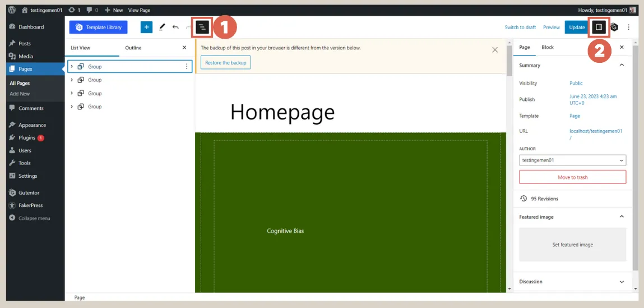Click the Undo arrow
This screenshot has height=308, width=644.
(x=175, y=27)
